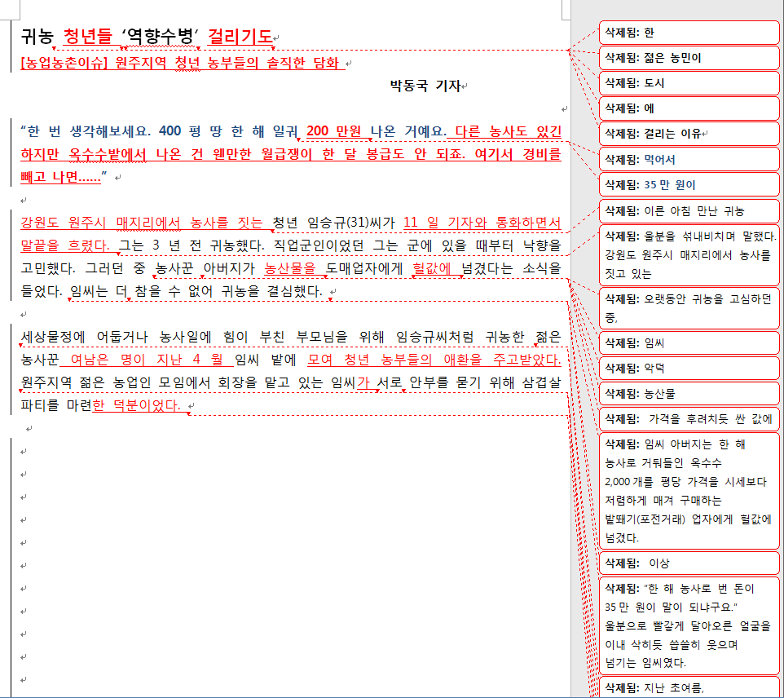The height and width of the screenshot is (698, 784).
Task: Select the "삭제됨: 임씨" deletion bubble
Action: click(x=689, y=344)
